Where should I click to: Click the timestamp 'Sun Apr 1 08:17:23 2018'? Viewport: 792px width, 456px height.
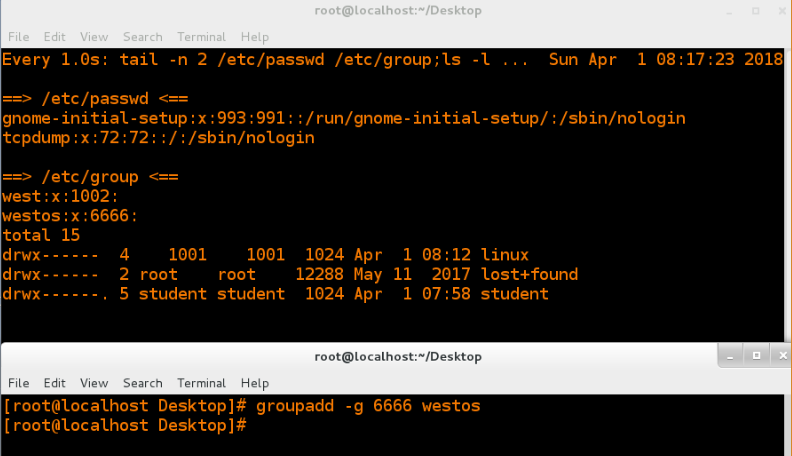point(666,60)
